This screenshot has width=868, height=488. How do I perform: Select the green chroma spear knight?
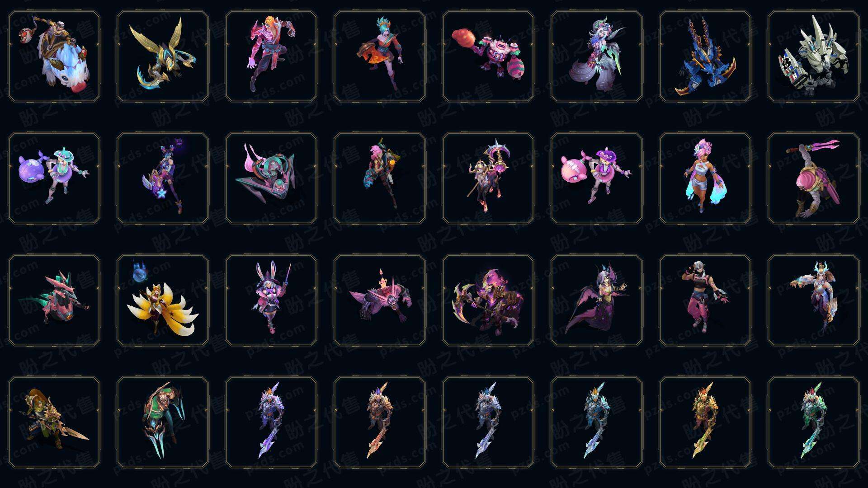click(814, 422)
